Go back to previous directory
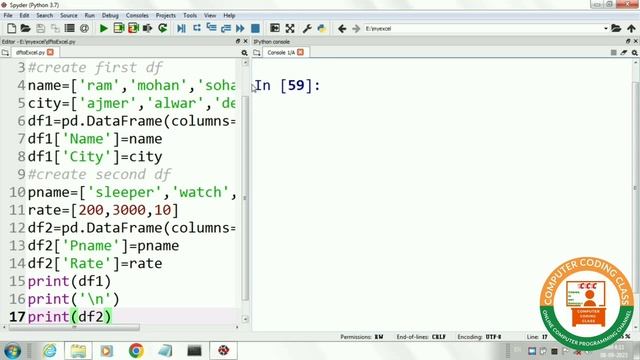 click(x=342, y=29)
